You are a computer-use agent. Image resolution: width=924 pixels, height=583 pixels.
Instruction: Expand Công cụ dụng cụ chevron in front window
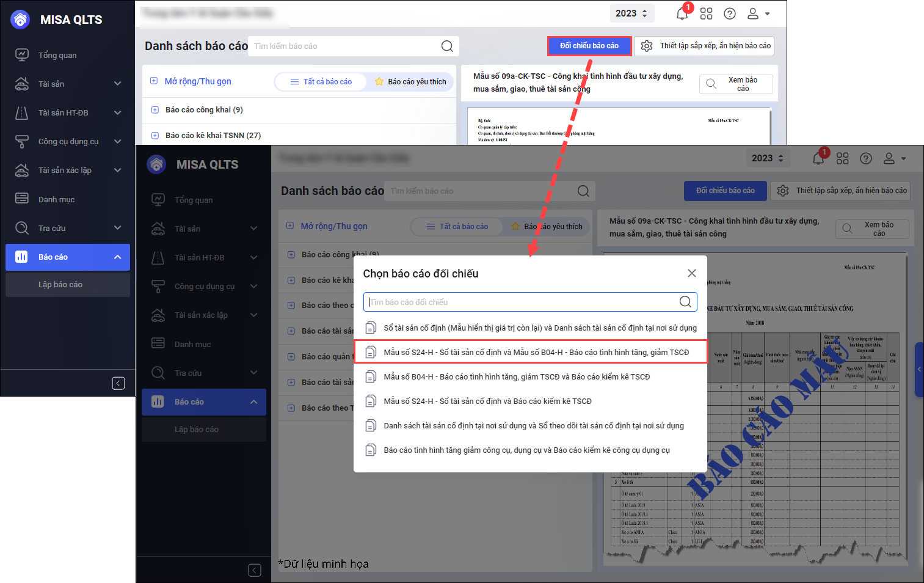(254, 286)
